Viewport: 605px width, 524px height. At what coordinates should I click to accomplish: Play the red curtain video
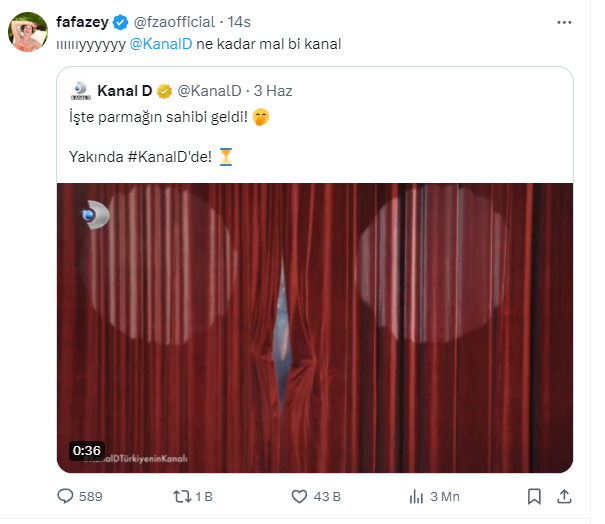tap(314, 327)
